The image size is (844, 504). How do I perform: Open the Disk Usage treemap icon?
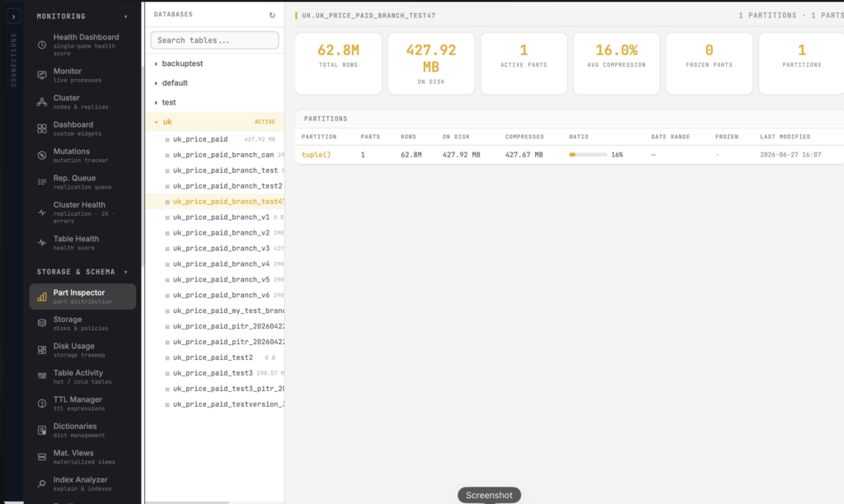[x=42, y=350]
